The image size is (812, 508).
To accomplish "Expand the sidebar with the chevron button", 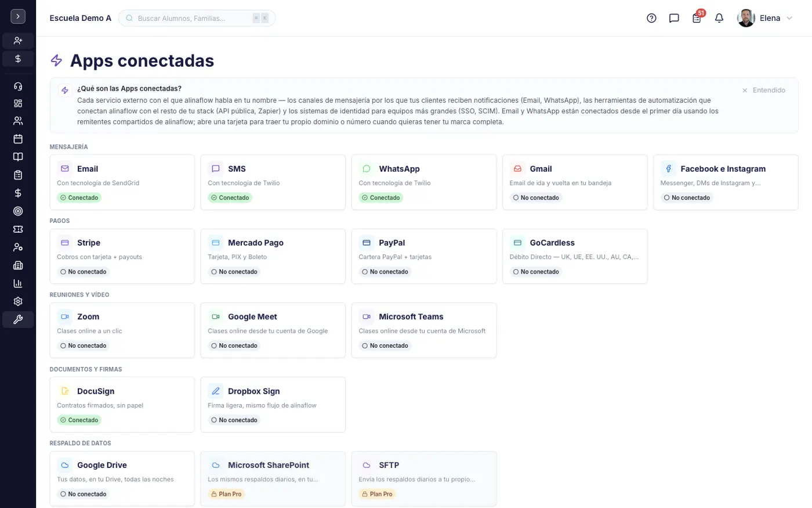I will click(18, 17).
